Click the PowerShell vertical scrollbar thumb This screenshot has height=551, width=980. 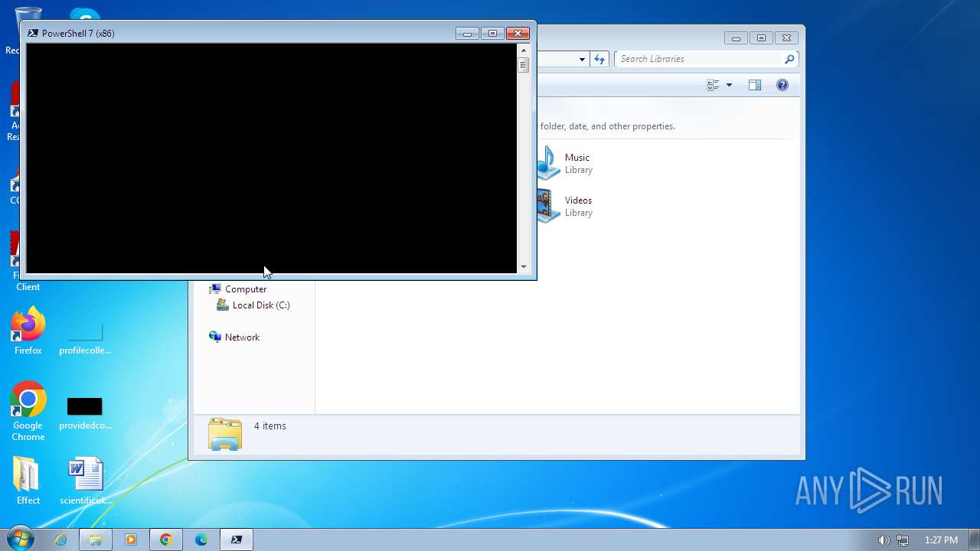524,64
